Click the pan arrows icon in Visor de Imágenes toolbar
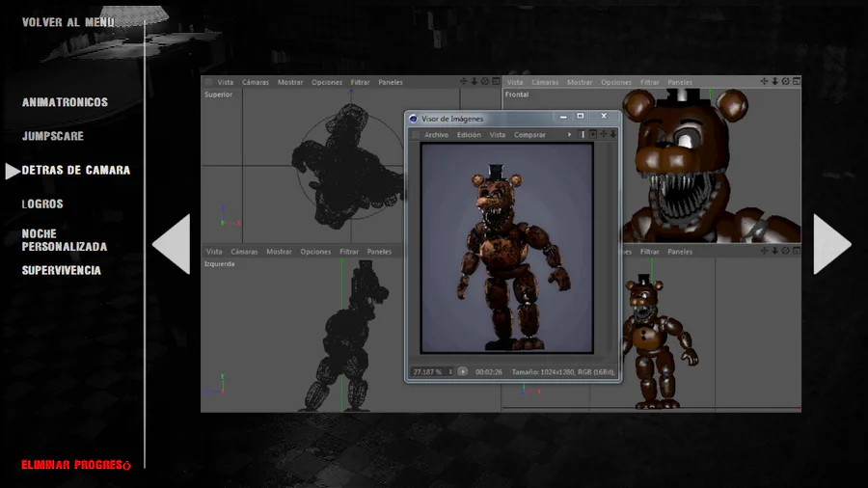This screenshot has width=868, height=488. tap(604, 134)
